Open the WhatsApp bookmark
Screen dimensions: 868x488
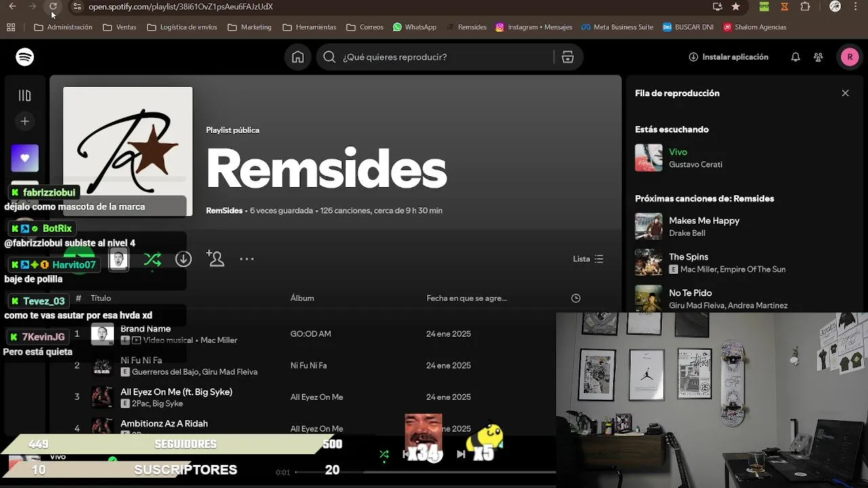(x=414, y=27)
